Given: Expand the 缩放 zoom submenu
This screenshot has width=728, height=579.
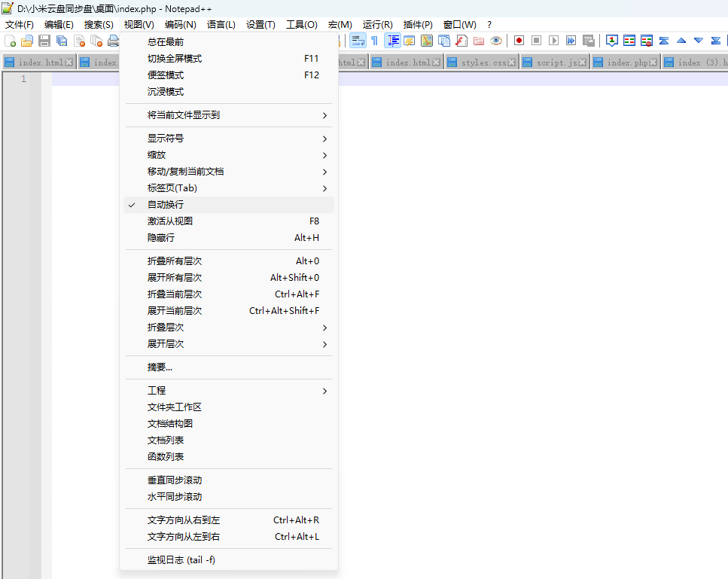Looking at the screenshot, I should pyautogui.click(x=188, y=154).
